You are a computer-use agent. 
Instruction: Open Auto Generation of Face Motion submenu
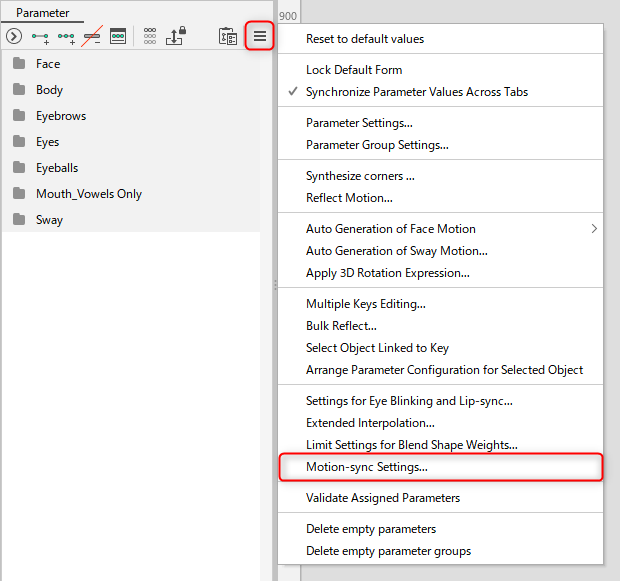[x=391, y=229]
